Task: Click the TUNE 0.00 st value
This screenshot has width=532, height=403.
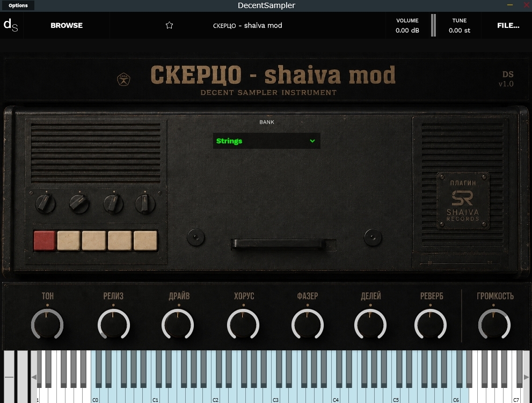Action: click(460, 30)
